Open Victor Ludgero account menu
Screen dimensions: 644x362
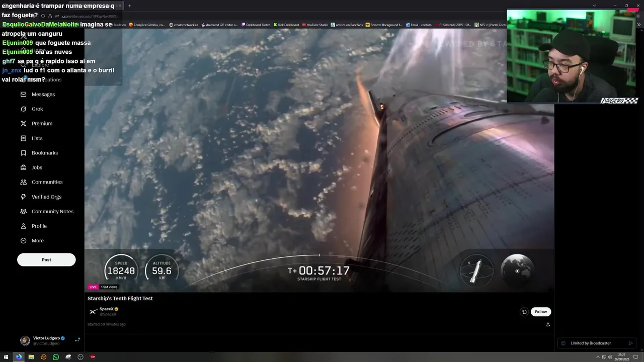tap(49, 340)
